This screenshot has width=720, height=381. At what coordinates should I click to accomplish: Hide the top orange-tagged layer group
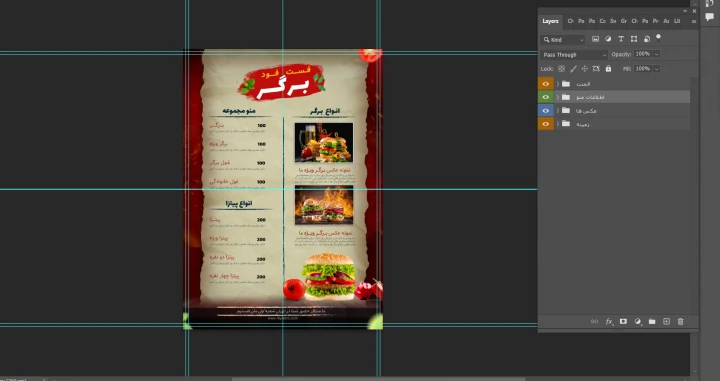(546, 84)
